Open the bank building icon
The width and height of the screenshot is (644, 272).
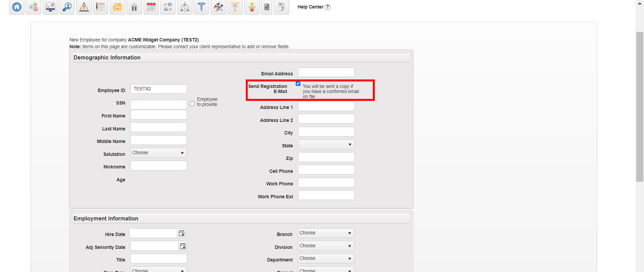(x=134, y=7)
